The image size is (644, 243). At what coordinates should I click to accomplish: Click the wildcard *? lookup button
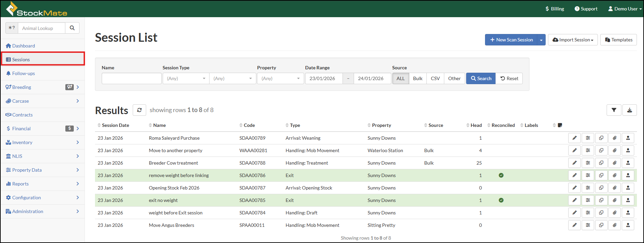tap(12, 28)
